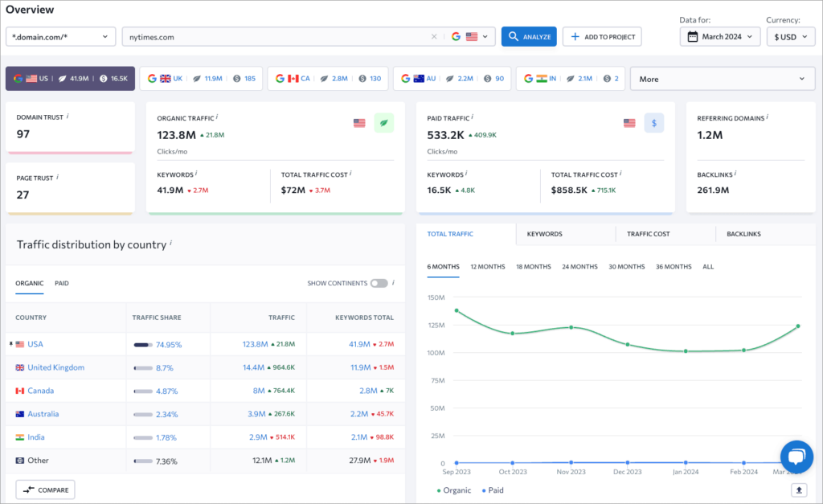
Task: Click the Keywords Total column header
Action: [x=364, y=318]
